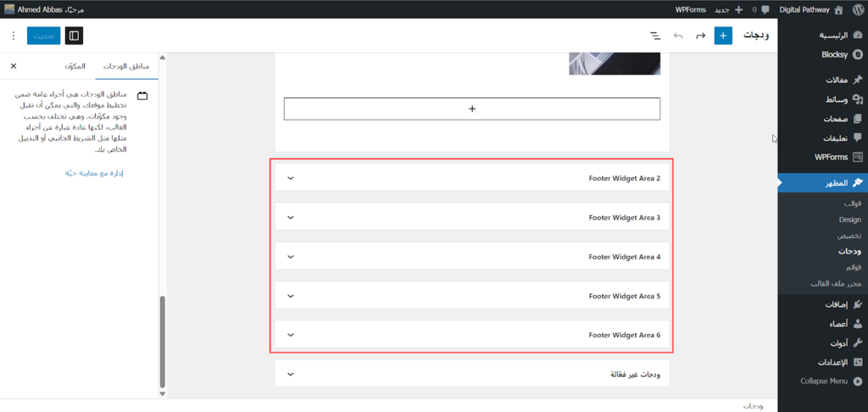Open WPForms in the admin sidebar
Image resolution: width=868 pixels, height=412 pixels.
(x=832, y=157)
